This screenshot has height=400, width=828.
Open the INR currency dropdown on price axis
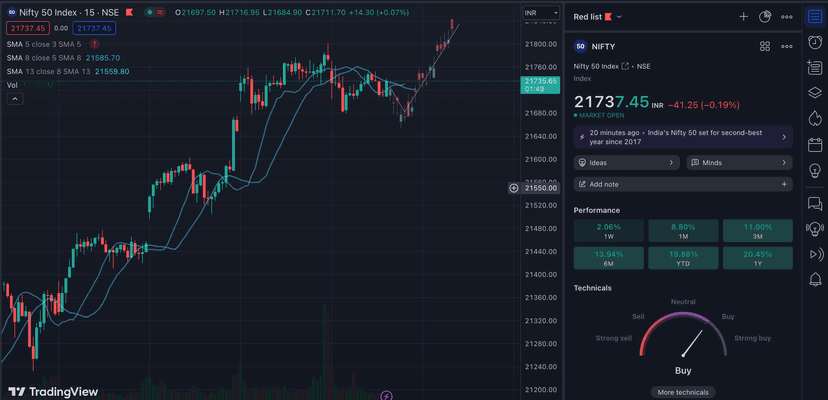point(535,13)
